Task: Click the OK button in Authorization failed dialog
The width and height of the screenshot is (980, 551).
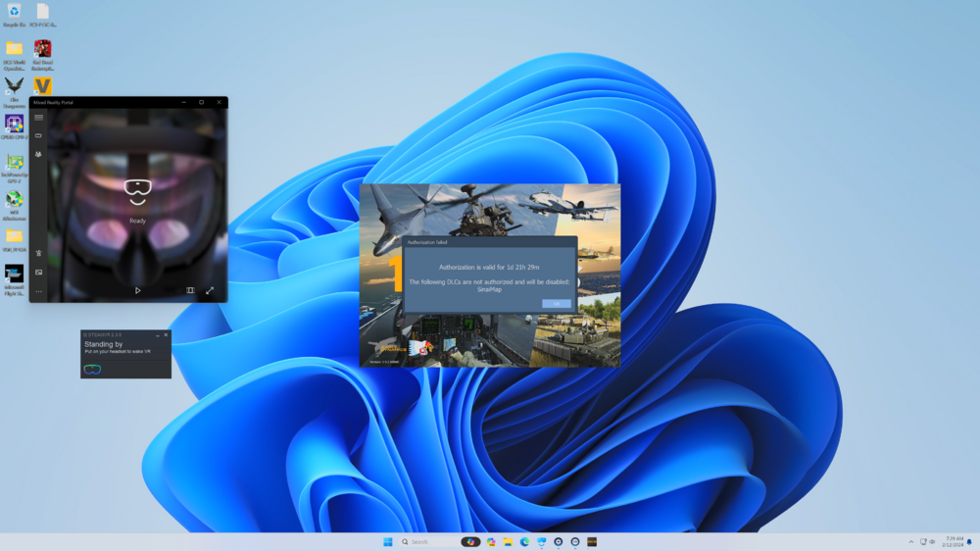Action: (x=557, y=303)
